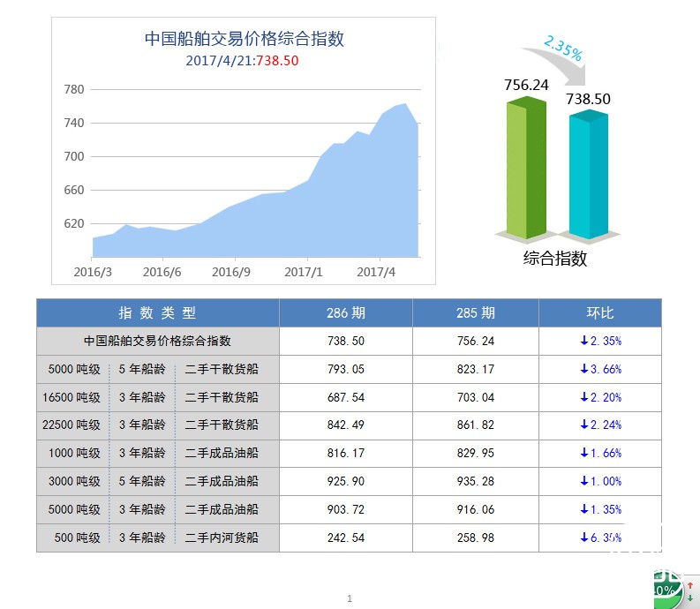Click the 2017/1 x-axis label
The image size is (700, 609).
click(304, 272)
